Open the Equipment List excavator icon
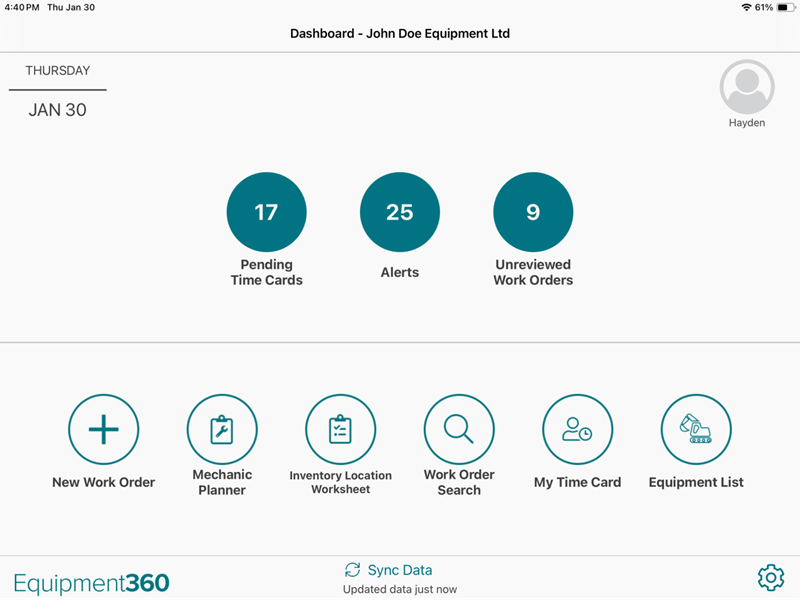The image size is (800, 600). click(696, 429)
